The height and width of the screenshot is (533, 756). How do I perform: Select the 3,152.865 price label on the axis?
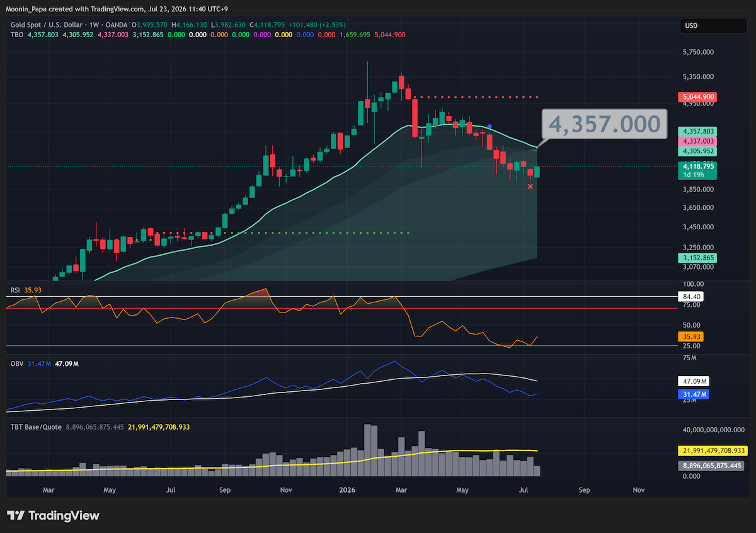click(x=697, y=258)
